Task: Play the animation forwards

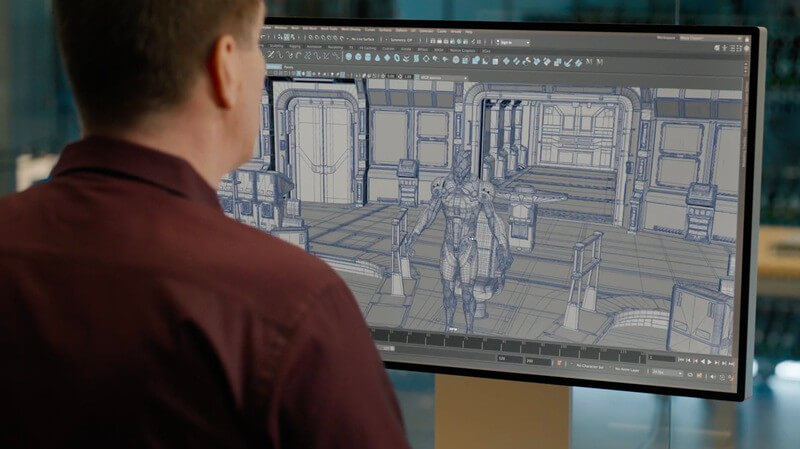Action: click(x=710, y=362)
